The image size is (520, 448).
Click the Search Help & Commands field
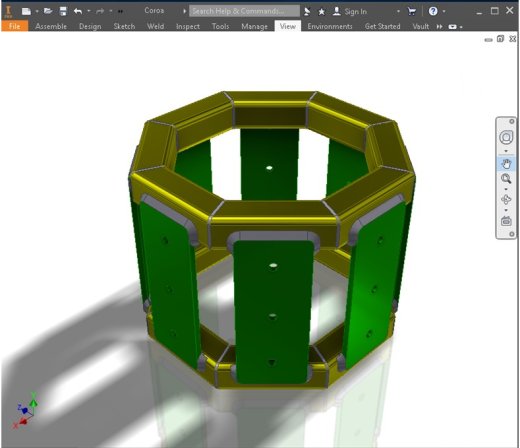click(x=244, y=11)
